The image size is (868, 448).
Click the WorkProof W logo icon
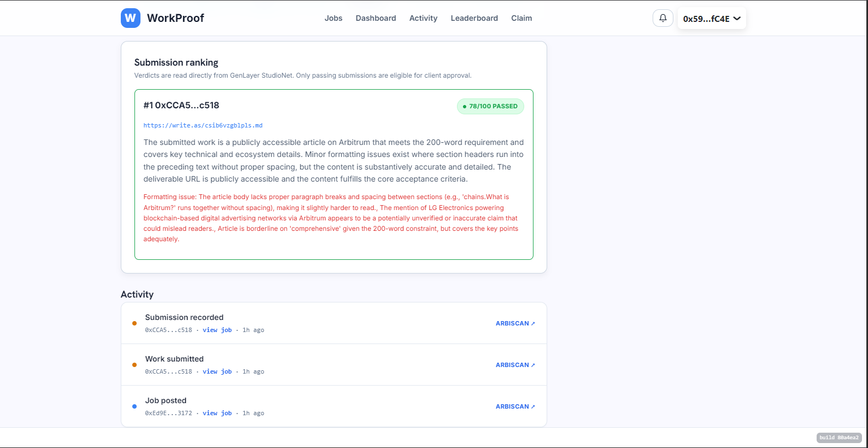click(131, 18)
